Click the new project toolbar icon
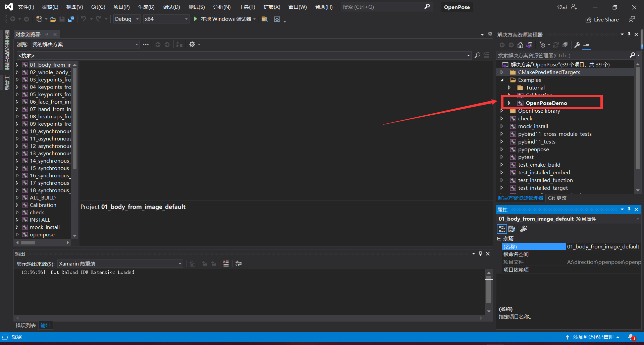This screenshot has width=644, height=345. tap(39, 19)
